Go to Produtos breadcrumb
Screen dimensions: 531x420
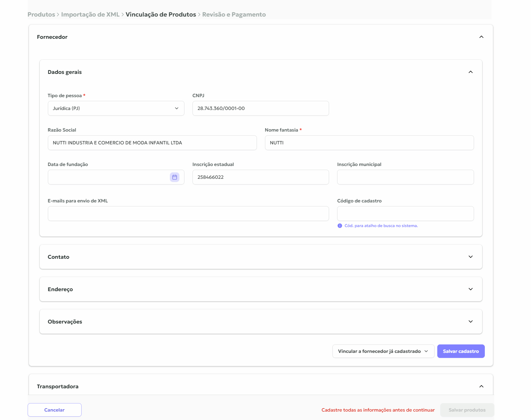(41, 15)
